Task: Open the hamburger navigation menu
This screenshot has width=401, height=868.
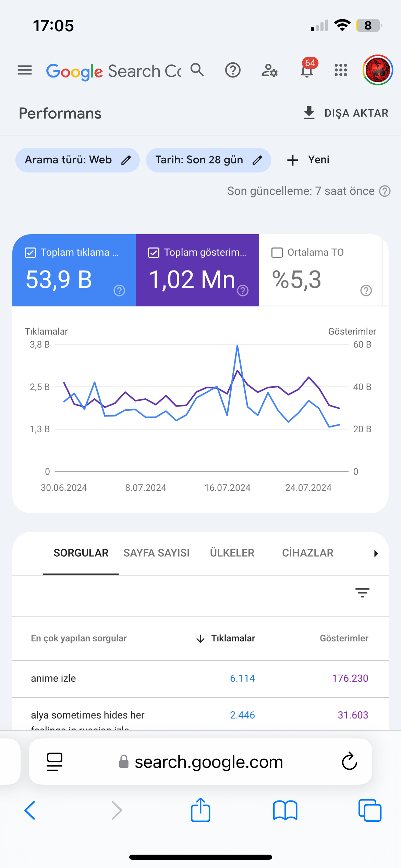Action: [x=25, y=70]
